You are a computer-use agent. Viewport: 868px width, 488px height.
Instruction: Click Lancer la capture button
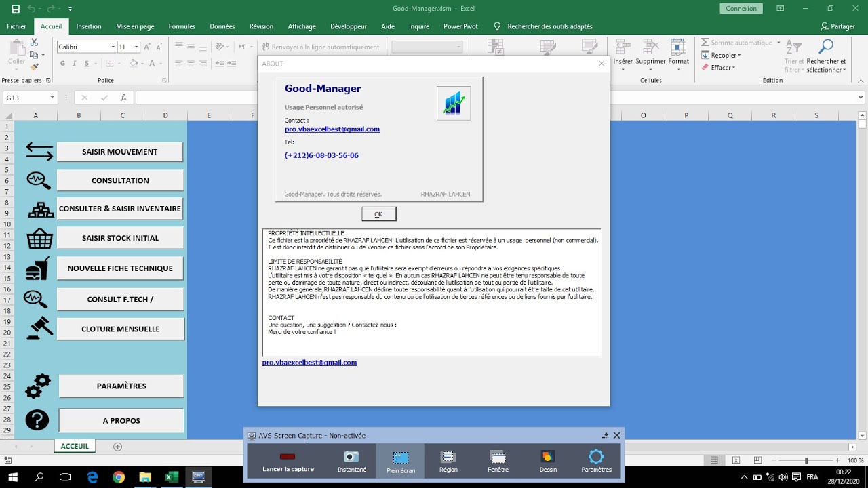[288, 462]
